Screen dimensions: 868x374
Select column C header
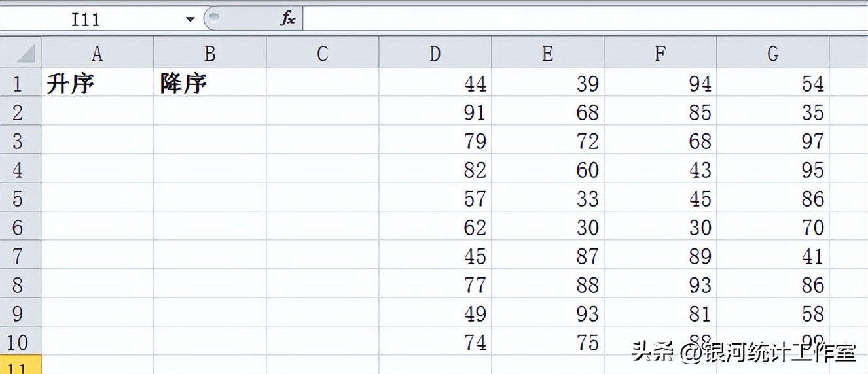point(323,53)
